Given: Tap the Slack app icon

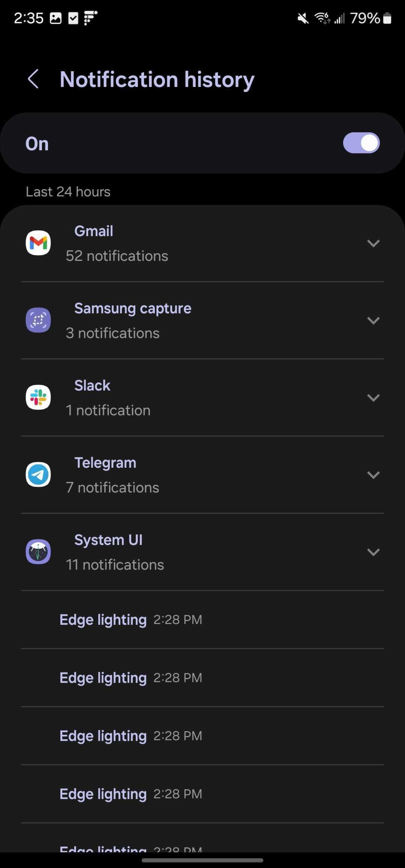Looking at the screenshot, I should click(x=38, y=397).
